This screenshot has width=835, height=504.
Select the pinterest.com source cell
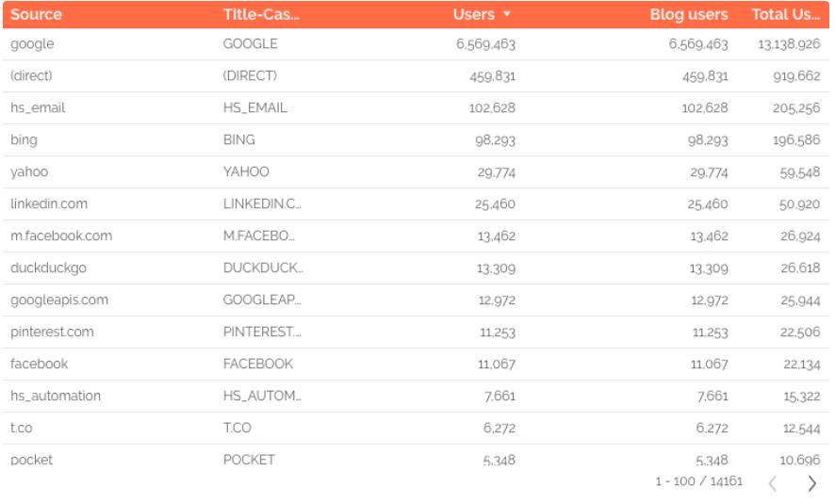(x=52, y=333)
